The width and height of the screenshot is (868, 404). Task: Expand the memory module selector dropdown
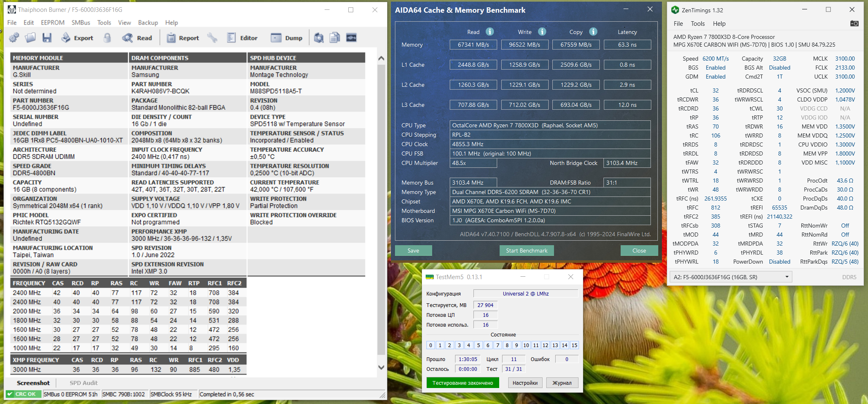point(787,277)
